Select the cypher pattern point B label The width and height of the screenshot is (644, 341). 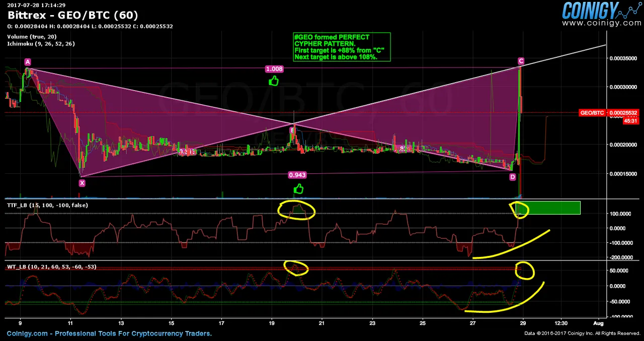(292, 130)
